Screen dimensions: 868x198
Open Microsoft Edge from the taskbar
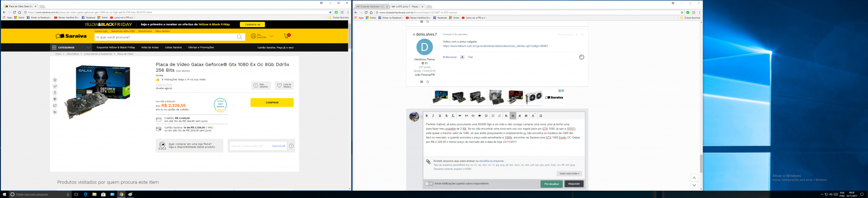[85, 194]
